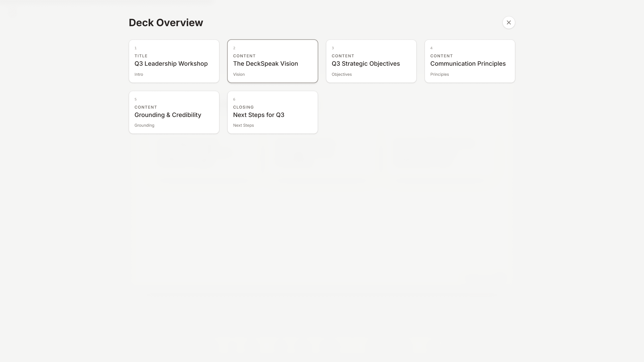644x362 pixels.
Task: Open Communication Principles slide card
Action: [x=470, y=61]
